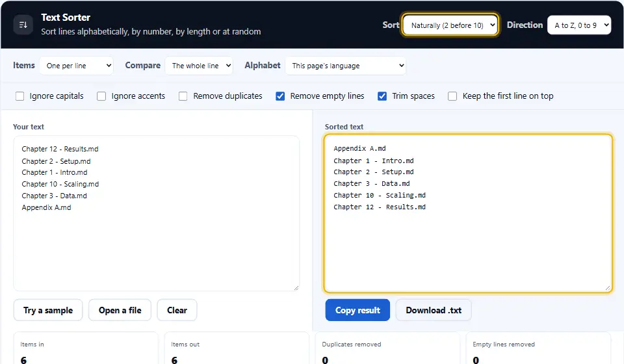Screen dimensions: 624x364
Task: Click 'Chapter 10 - Scaling.md' in Sorted text
Action: [380, 196]
